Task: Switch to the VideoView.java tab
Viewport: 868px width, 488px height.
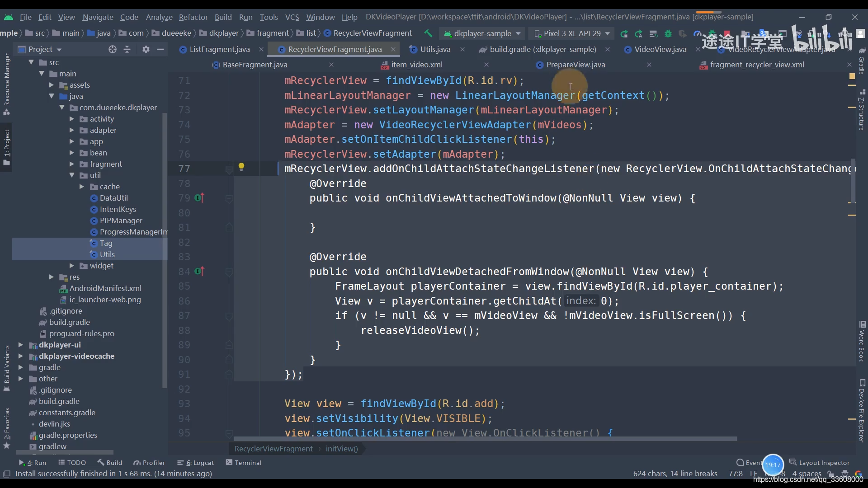Action: 660,49
